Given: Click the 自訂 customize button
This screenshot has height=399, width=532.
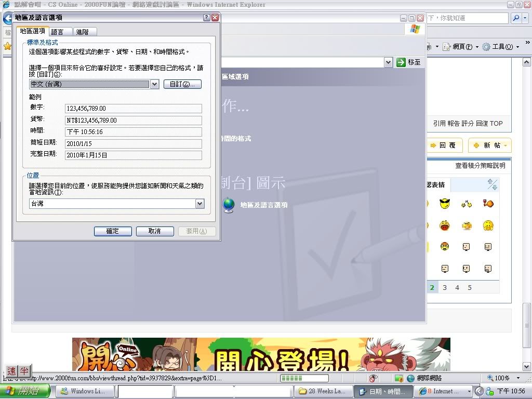Looking at the screenshot, I should 182,84.
